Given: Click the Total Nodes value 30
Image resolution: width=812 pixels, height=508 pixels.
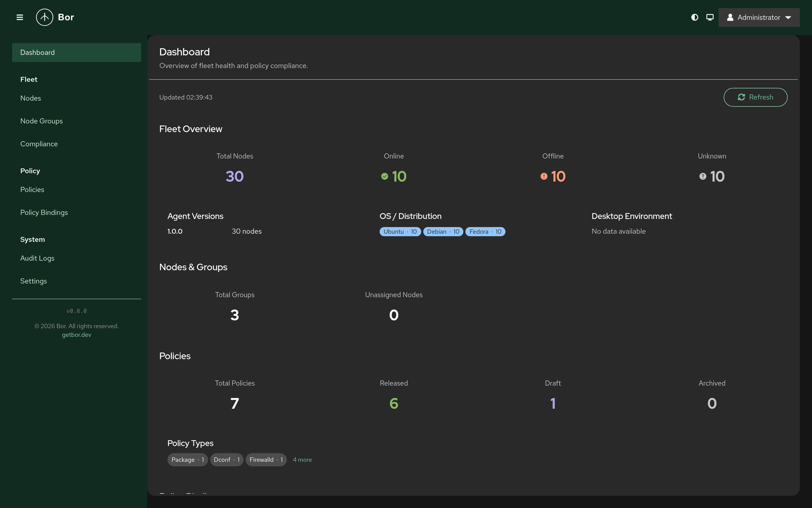Looking at the screenshot, I should tap(234, 176).
